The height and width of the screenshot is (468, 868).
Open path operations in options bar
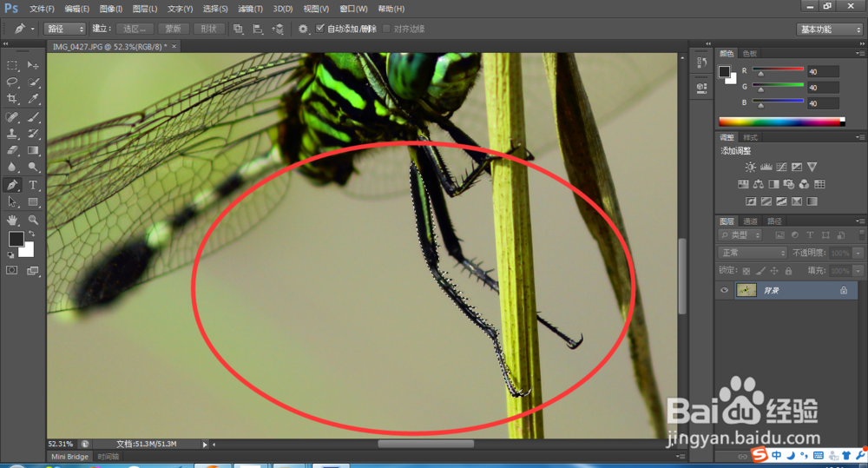(x=238, y=29)
